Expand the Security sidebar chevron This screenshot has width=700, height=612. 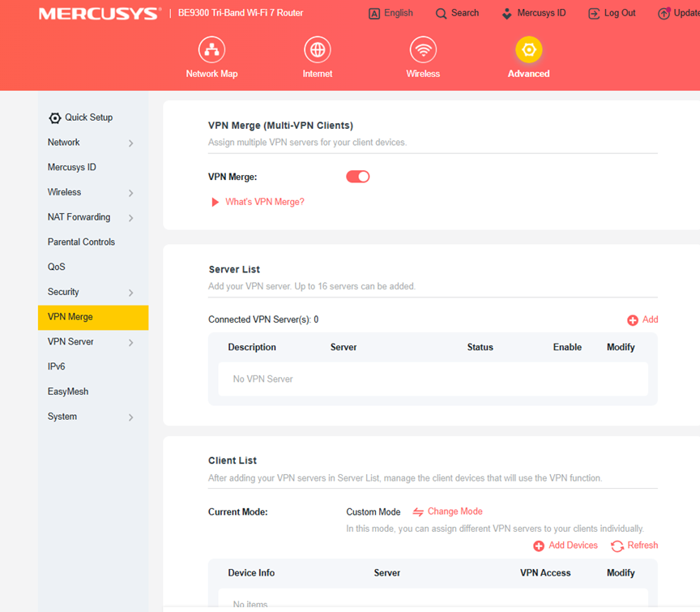(x=130, y=293)
